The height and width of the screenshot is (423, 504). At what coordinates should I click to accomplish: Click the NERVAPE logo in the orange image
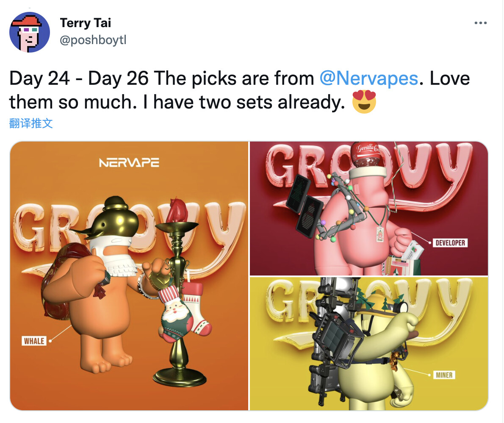coord(129,162)
